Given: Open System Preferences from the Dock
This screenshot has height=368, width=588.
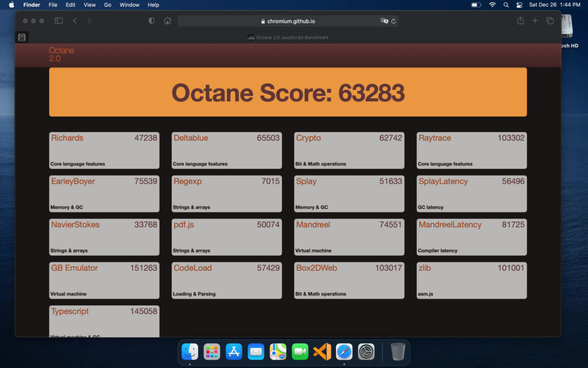Looking at the screenshot, I should click(x=366, y=352).
